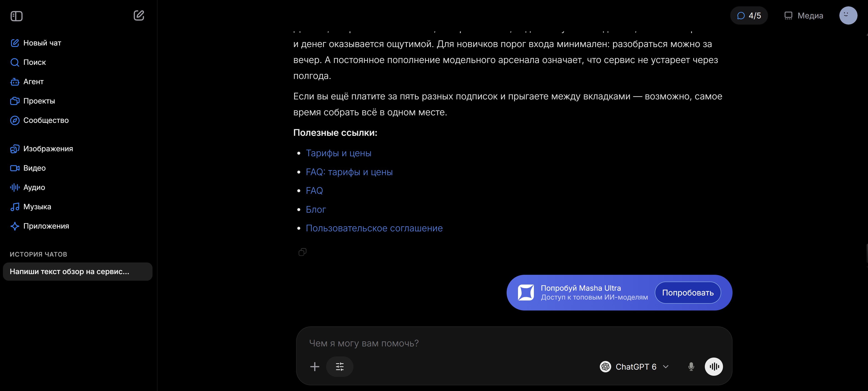Viewport: 868px width, 391px height.
Task: Open the plain 'FAQ' link
Action: tap(314, 191)
